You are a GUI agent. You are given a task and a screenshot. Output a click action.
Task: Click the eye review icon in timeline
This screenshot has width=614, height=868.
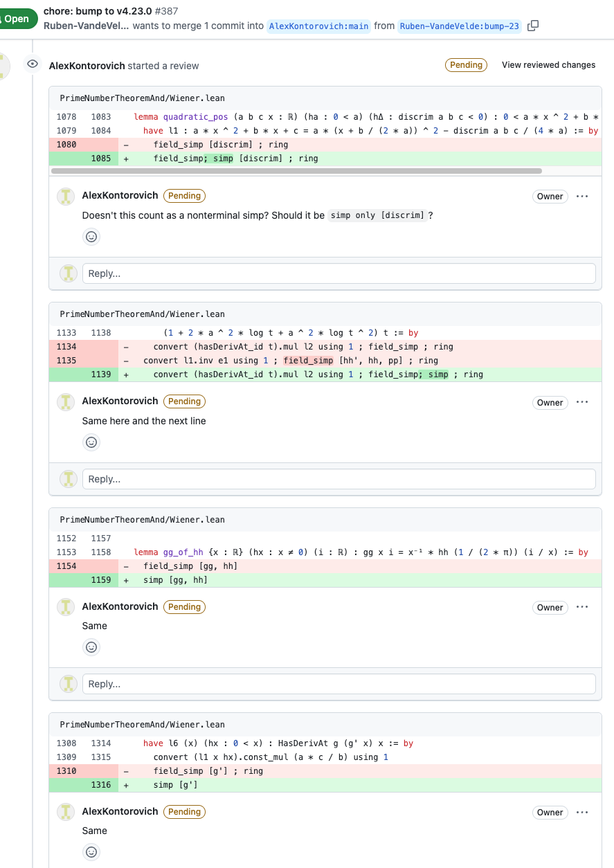[32, 64]
